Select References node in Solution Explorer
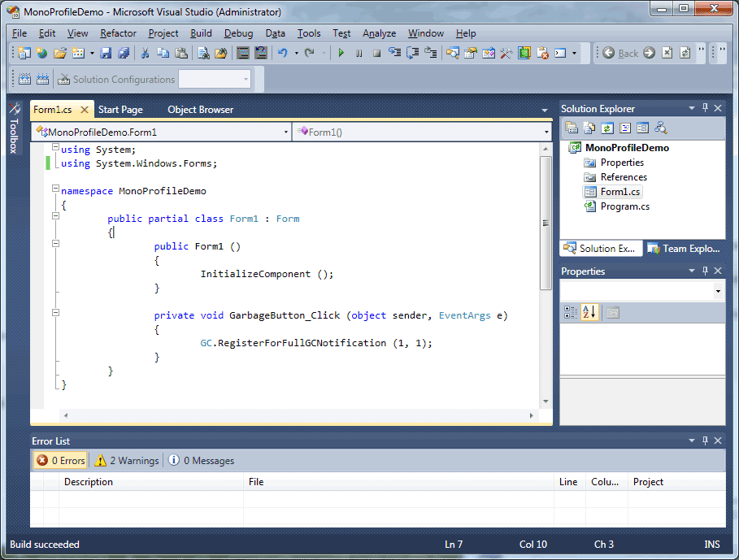The width and height of the screenshot is (739, 560). pyautogui.click(x=624, y=177)
